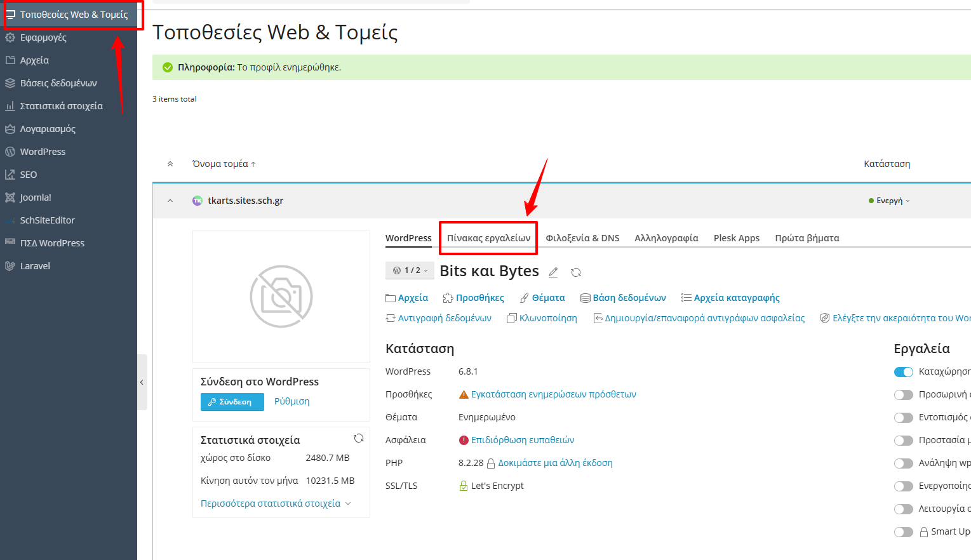Image resolution: width=971 pixels, height=560 pixels.
Task: Click Στατιστικά στοιχεία chart icon in sidebar
Action: [x=10, y=106]
